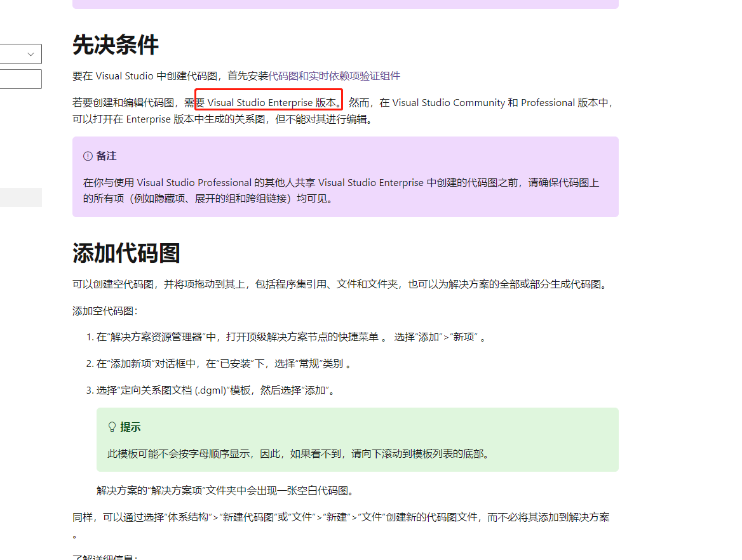Click the 先决条件 heading
This screenshot has height=560, width=742.
click(x=116, y=45)
